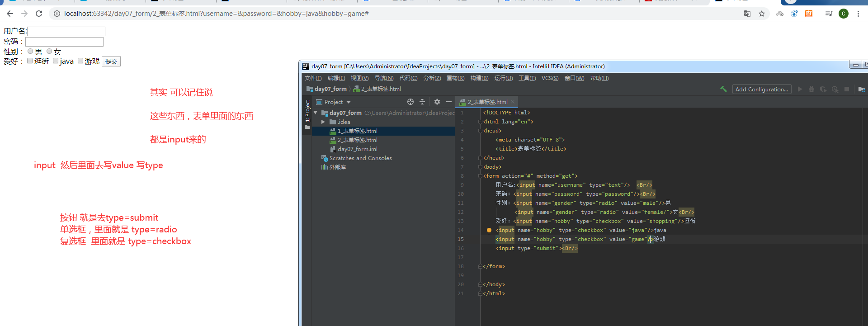Click the green build hammer icon

(x=723, y=89)
